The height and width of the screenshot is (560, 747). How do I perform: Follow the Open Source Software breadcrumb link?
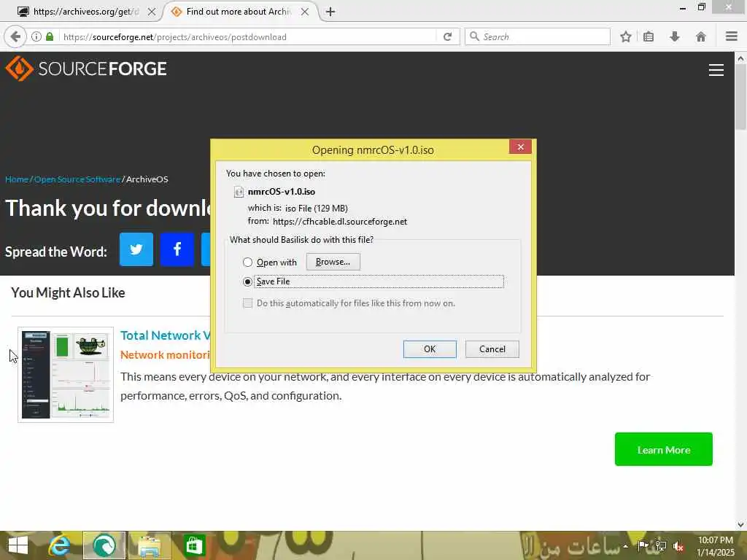[x=77, y=179]
